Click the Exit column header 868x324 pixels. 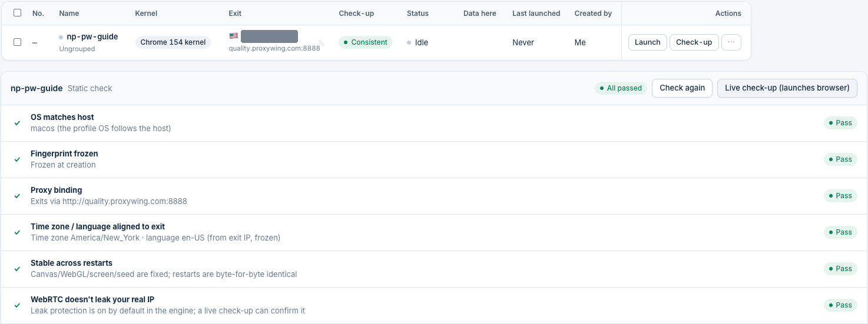pos(235,13)
